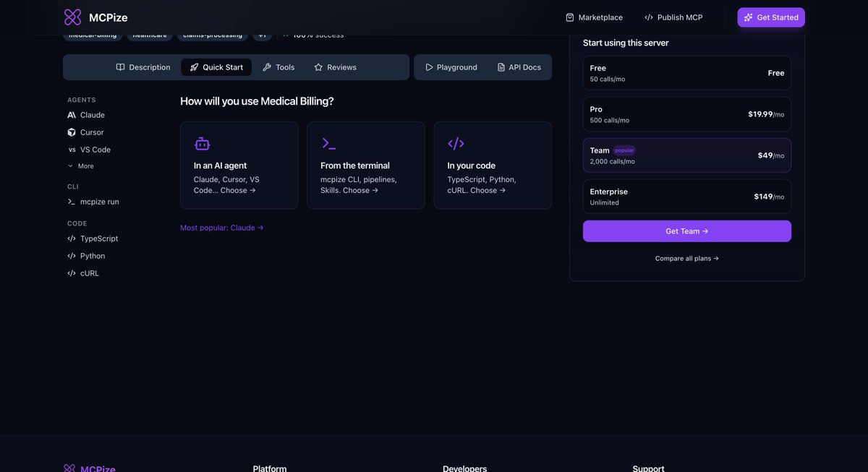Open the Playground tab

(451, 67)
